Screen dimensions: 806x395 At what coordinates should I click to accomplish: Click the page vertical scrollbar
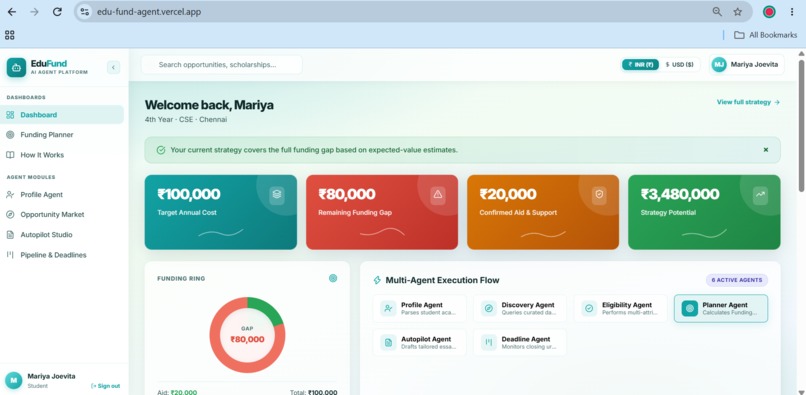pyautogui.click(x=801, y=126)
